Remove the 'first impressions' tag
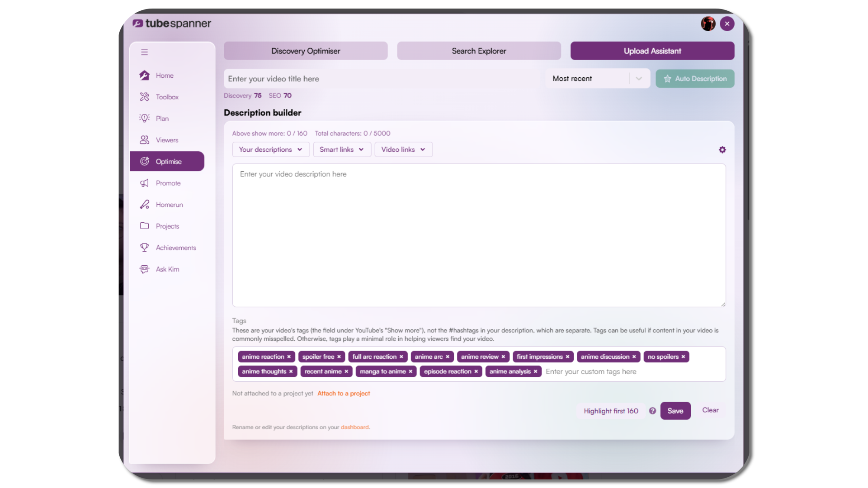The image size is (868, 488). (567, 357)
